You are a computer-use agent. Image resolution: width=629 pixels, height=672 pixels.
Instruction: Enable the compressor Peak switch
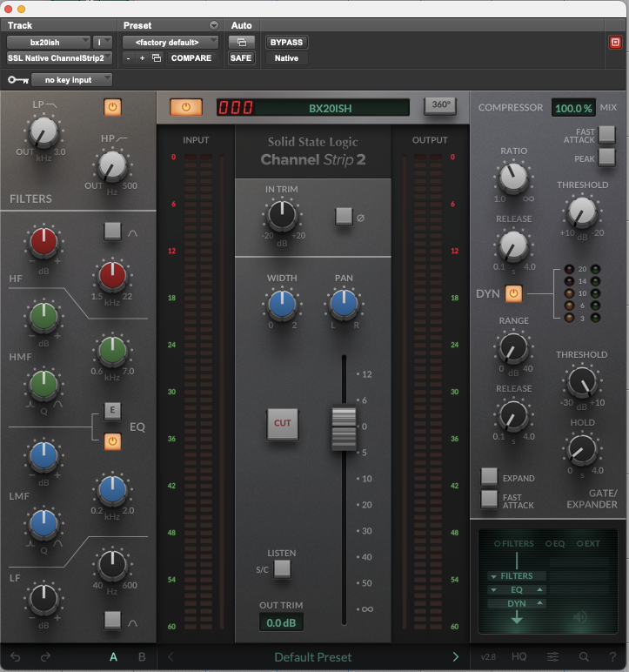606,157
